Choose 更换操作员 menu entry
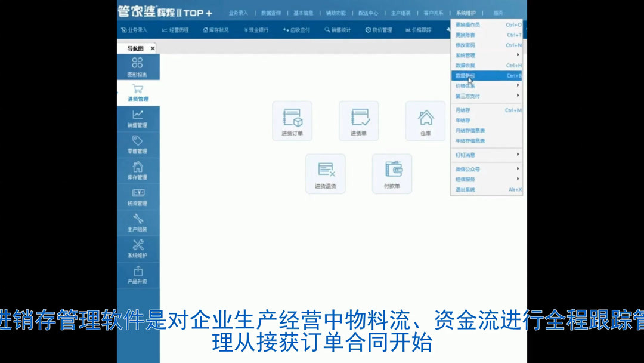This screenshot has width=644, height=363. [465, 24]
